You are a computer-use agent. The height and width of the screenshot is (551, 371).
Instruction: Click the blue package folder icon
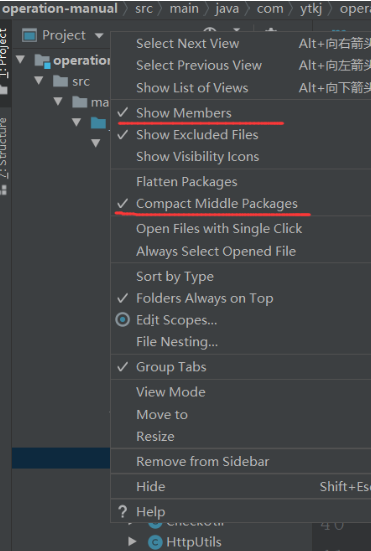98,123
